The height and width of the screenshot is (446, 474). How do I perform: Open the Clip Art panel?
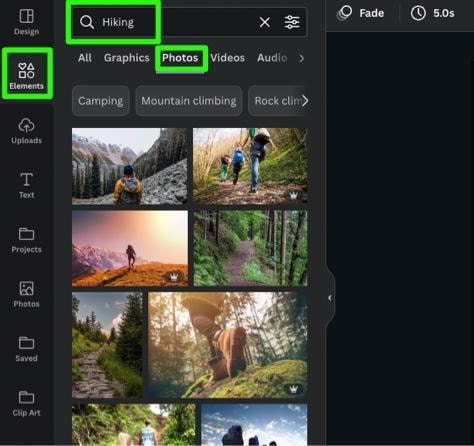pos(26,403)
